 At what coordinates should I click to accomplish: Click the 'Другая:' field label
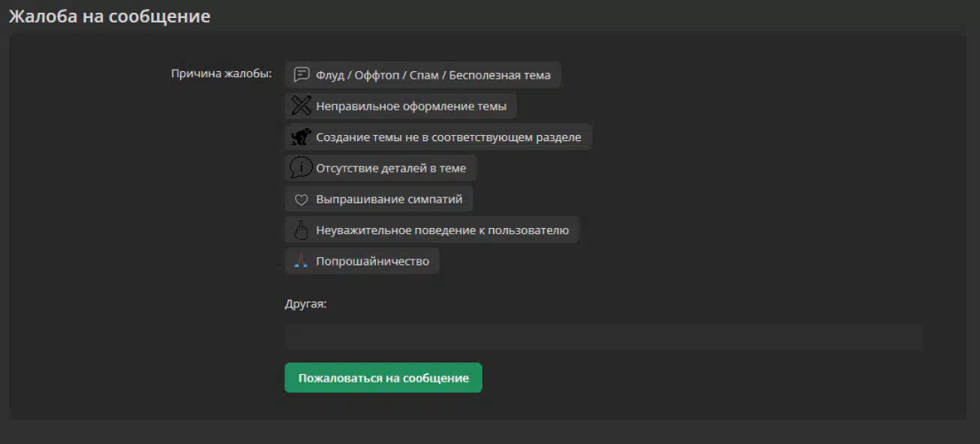click(x=305, y=304)
